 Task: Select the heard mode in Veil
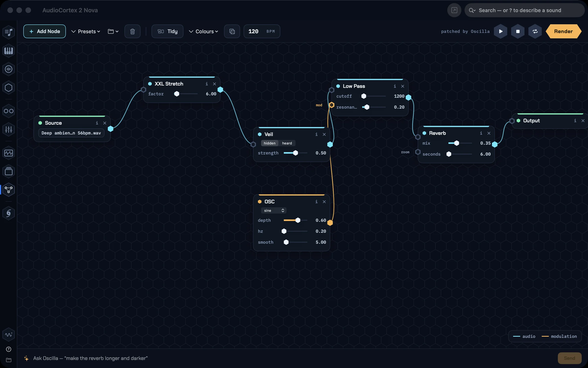click(287, 143)
